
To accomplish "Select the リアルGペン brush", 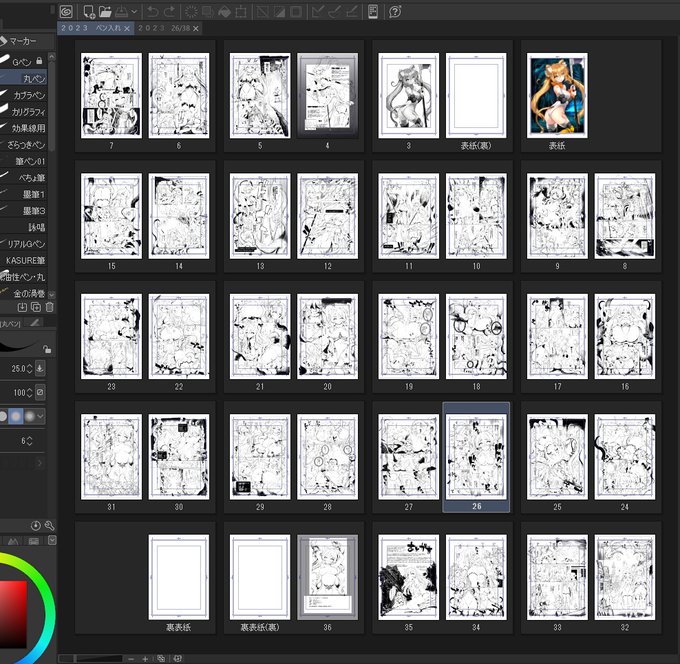I will point(23,244).
